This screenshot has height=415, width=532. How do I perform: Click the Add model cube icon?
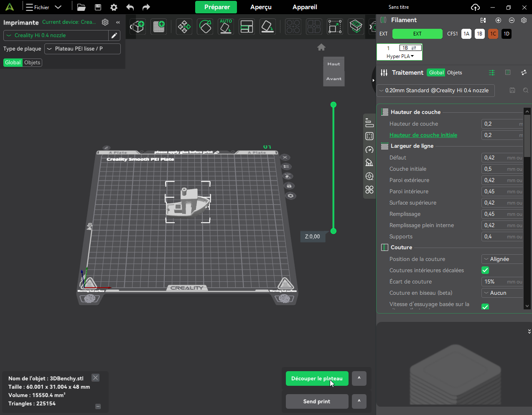(138, 27)
